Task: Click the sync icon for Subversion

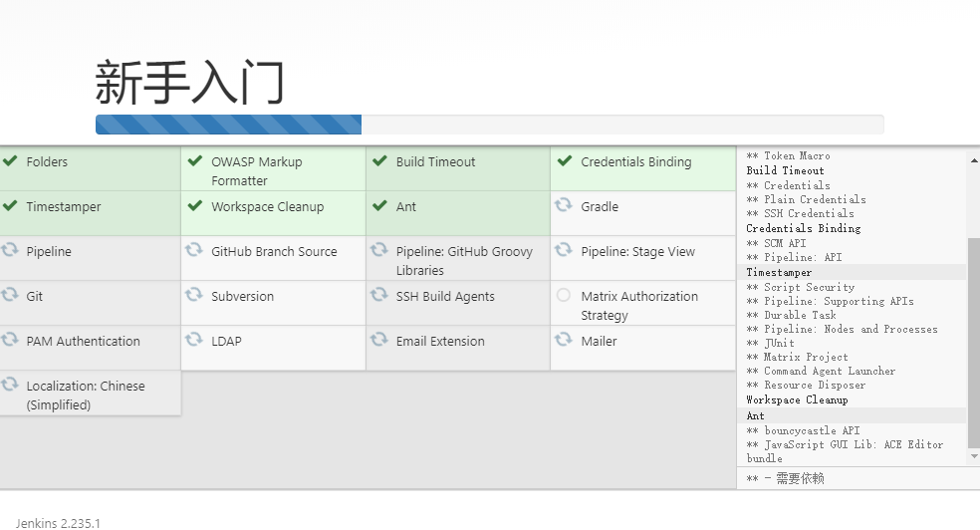Action: coord(194,294)
